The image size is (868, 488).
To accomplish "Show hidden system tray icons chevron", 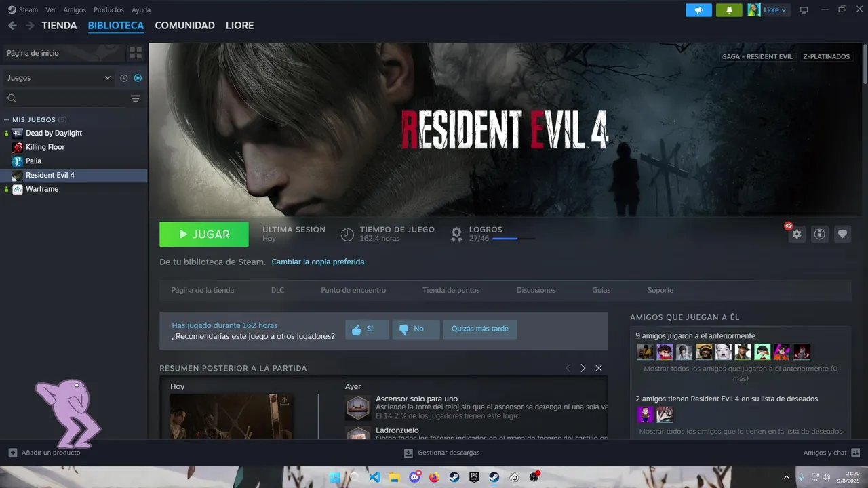I will pos(787,477).
